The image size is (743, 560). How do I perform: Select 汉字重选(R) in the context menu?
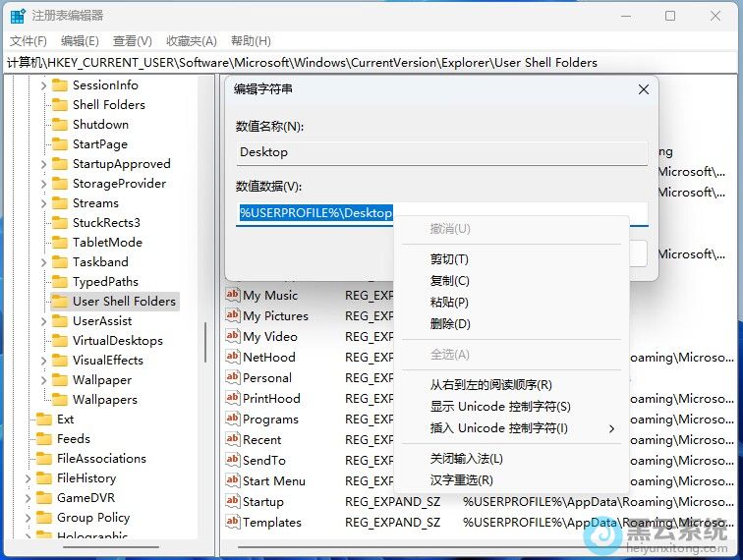461,480
